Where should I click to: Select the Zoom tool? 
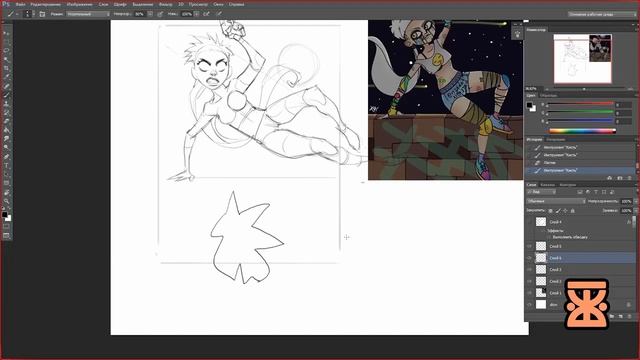[6, 201]
